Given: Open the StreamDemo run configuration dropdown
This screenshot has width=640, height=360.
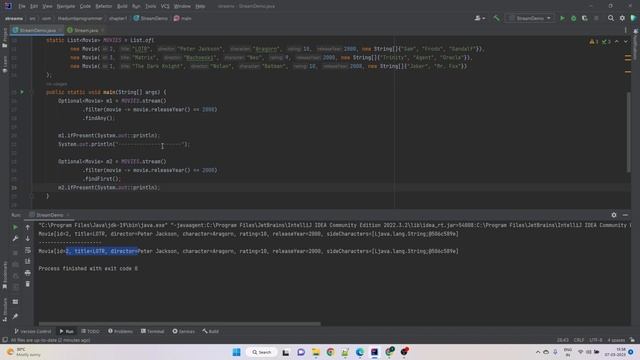Looking at the screenshot, I should (530, 18).
